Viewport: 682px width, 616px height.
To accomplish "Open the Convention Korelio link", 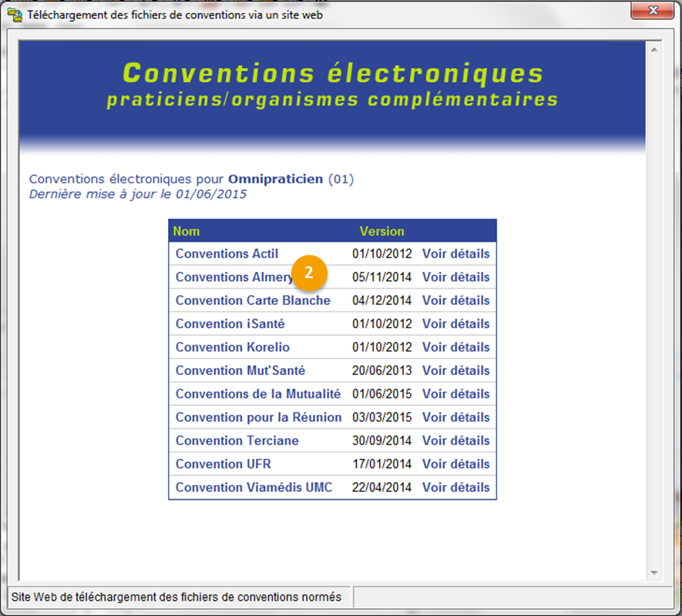I will tap(232, 347).
